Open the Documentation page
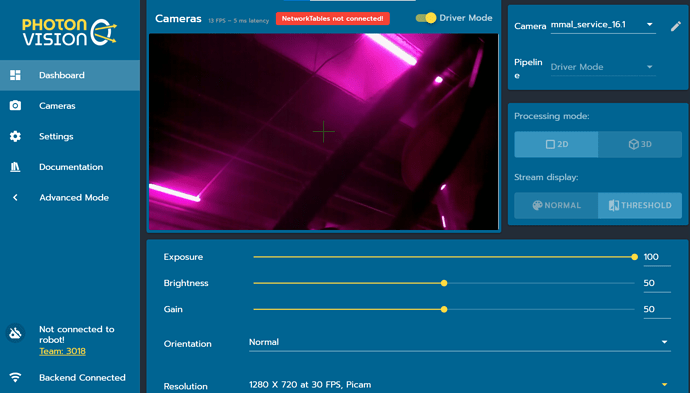The height and width of the screenshot is (393, 690). [x=70, y=167]
